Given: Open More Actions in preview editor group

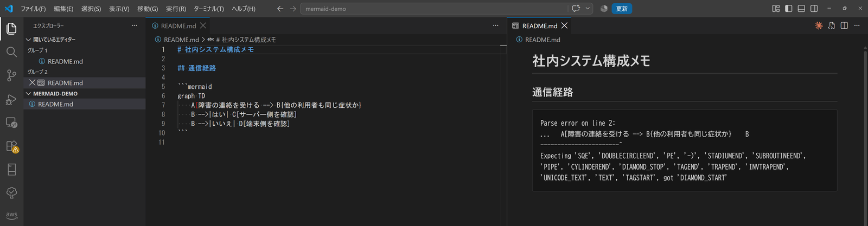Looking at the screenshot, I should tap(857, 25).
